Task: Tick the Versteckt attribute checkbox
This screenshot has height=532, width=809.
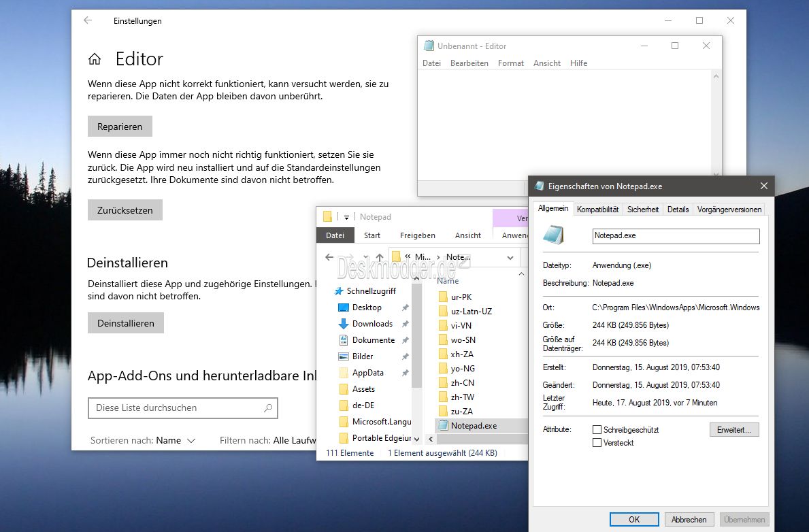Action: [597, 443]
